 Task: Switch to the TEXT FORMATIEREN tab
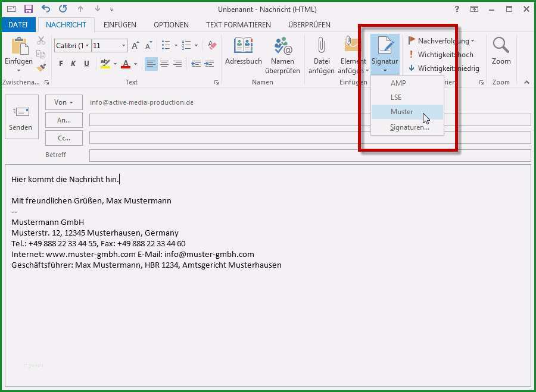(x=238, y=25)
